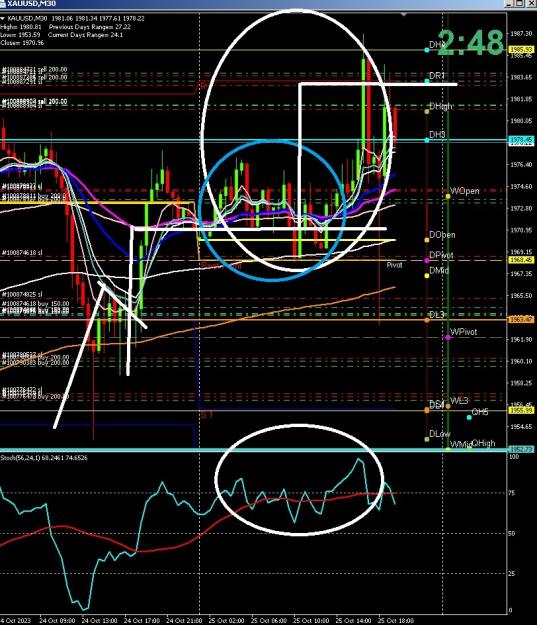Select the buy 150.00 order label #100874618

point(35,304)
